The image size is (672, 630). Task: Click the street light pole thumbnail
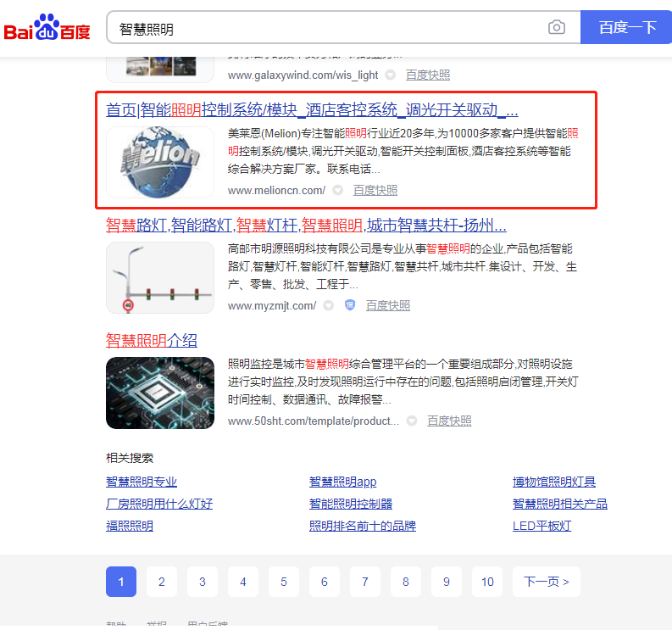tap(160, 277)
